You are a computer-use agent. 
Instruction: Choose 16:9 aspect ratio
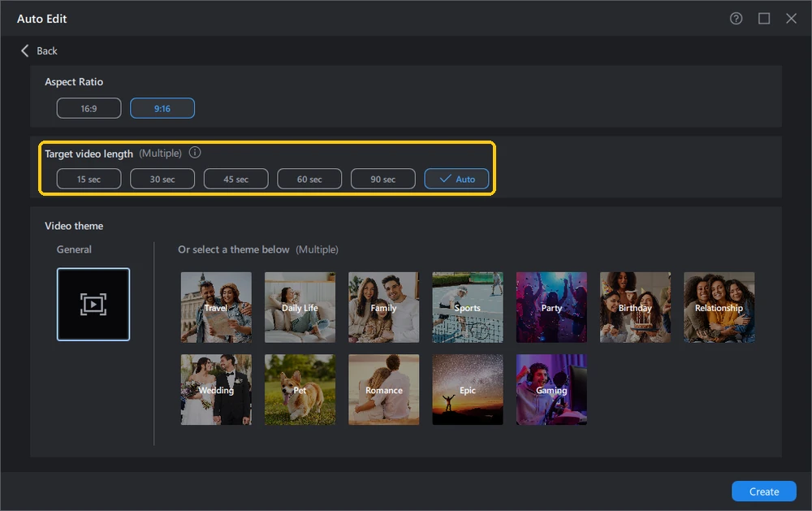pyautogui.click(x=89, y=108)
